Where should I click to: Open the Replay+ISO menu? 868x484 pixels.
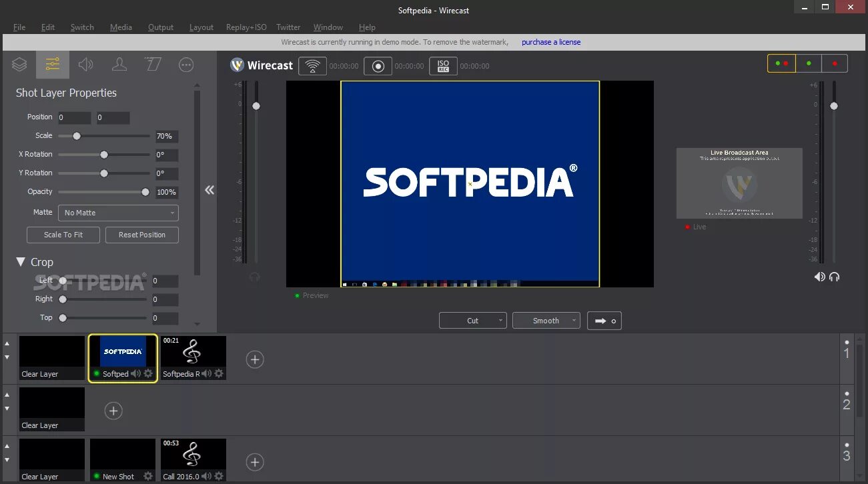pos(246,27)
